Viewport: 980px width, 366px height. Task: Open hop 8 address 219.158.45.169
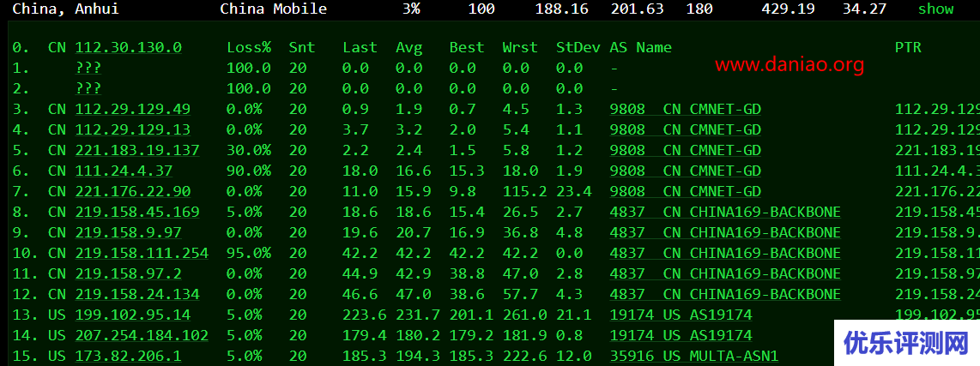tap(137, 212)
